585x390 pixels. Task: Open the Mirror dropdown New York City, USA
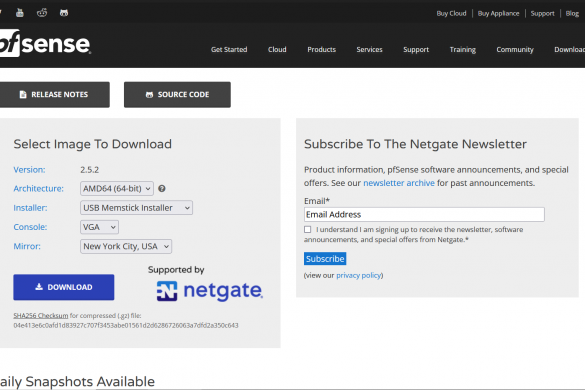click(126, 246)
